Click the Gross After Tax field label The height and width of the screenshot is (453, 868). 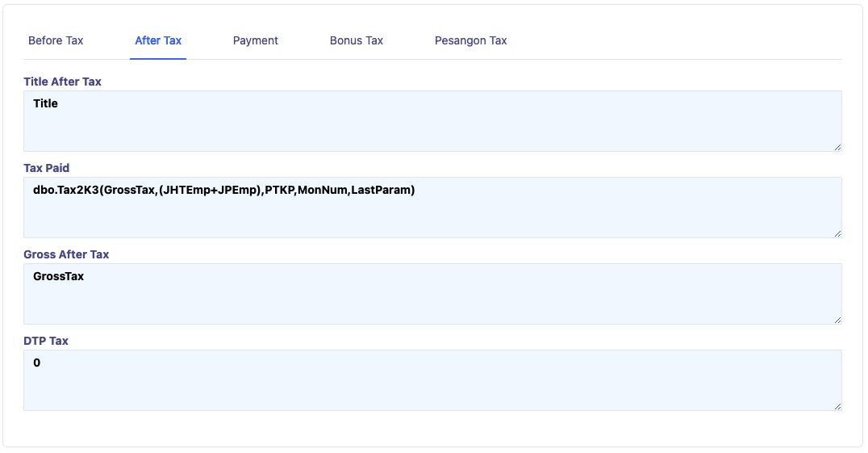(66, 254)
